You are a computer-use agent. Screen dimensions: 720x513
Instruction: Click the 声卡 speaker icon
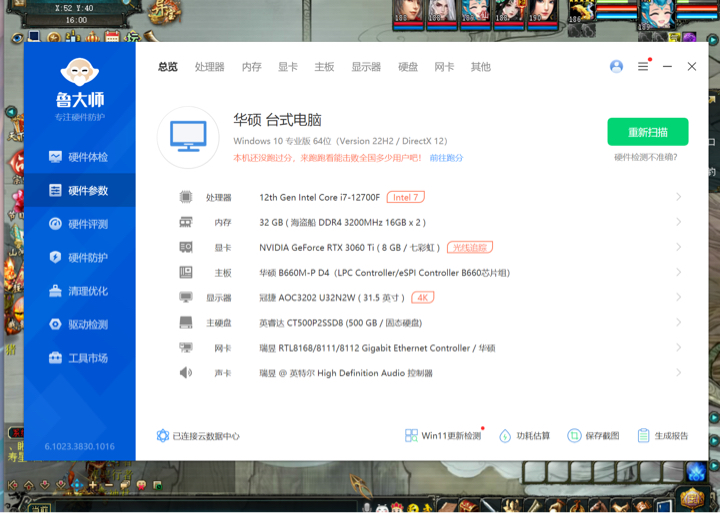[x=186, y=372]
